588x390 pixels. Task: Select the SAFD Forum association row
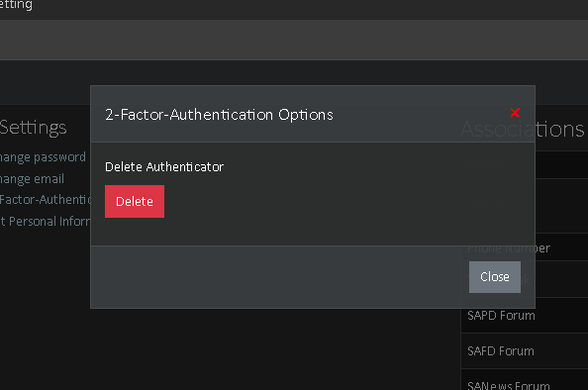(525, 351)
